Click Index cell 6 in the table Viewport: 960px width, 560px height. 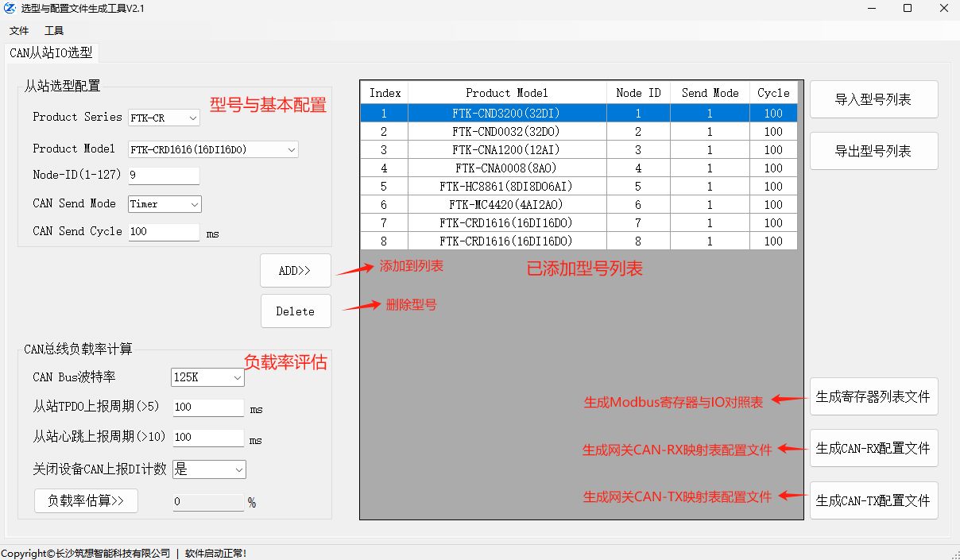[x=385, y=205]
